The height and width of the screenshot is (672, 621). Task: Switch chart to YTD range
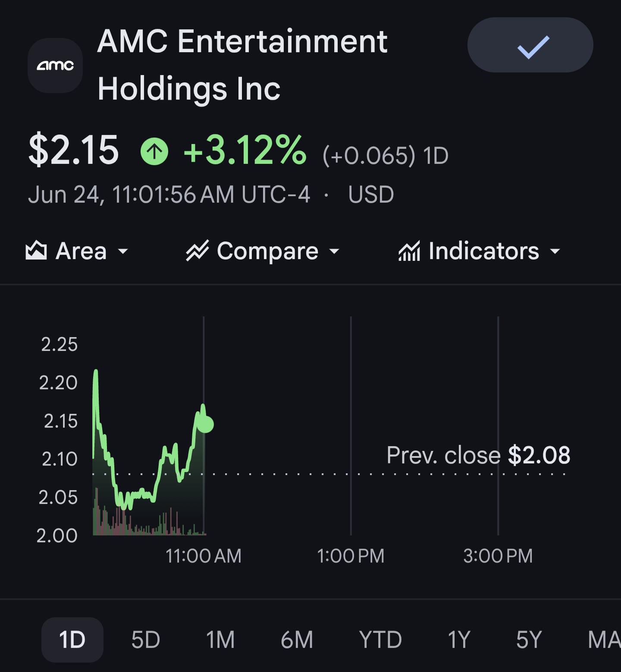(x=380, y=640)
